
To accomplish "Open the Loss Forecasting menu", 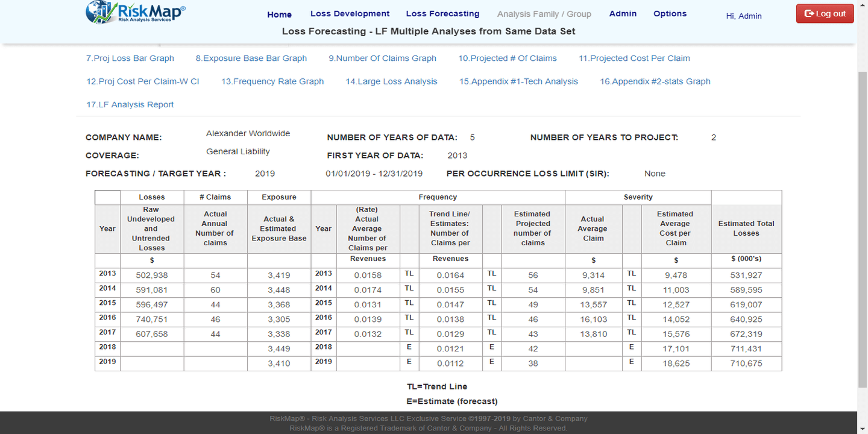I will pos(442,14).
